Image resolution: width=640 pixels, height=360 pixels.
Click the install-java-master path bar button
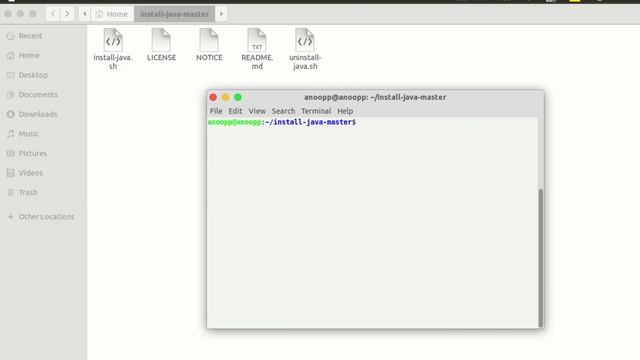174,14
